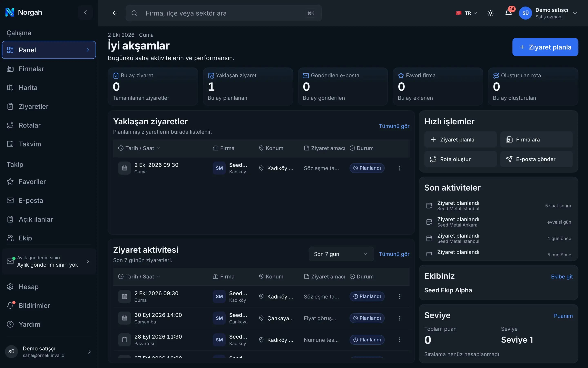Open Bildirimler in the sidebar
The image size is (588, 368).
click(x=49, y=305)
